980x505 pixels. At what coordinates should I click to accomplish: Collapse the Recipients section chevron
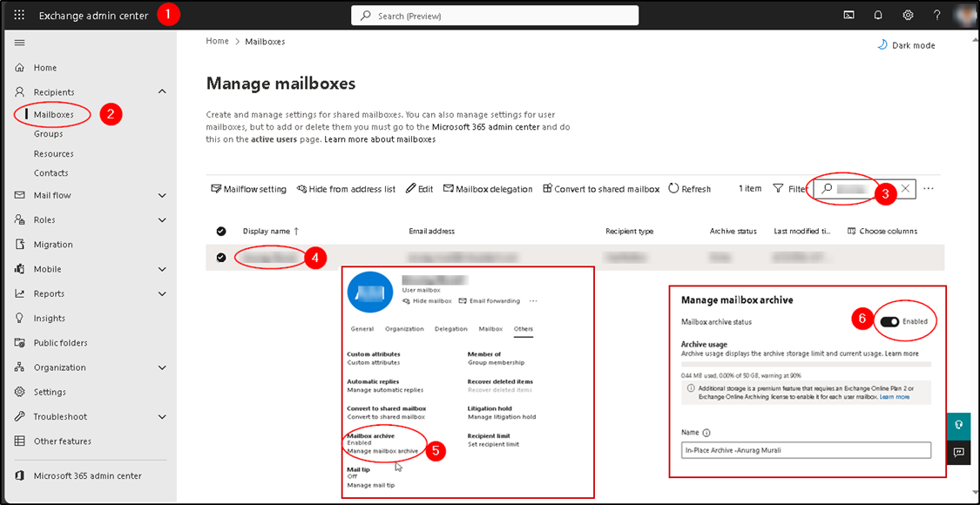click(163, 92)
